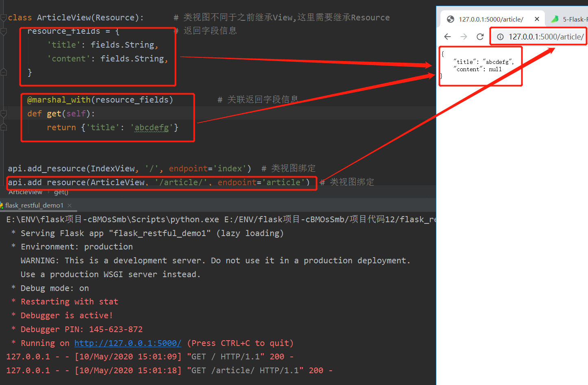
Task: Click the Environment: production console line
Action: (72, 247)
